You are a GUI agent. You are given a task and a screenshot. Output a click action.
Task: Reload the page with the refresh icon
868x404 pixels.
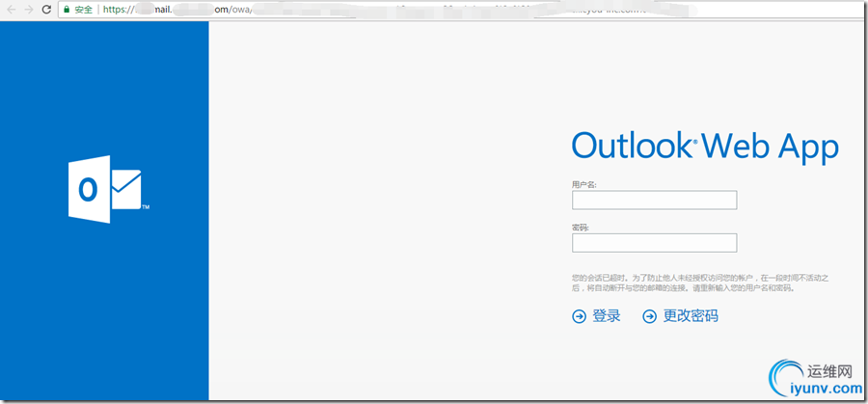pos(46,9)
